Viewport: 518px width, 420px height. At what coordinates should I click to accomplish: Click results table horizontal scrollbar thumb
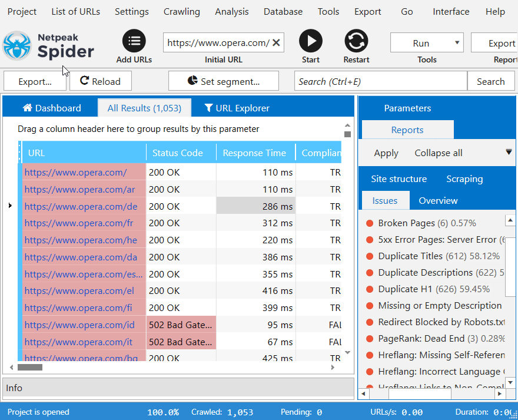[30, 367]
